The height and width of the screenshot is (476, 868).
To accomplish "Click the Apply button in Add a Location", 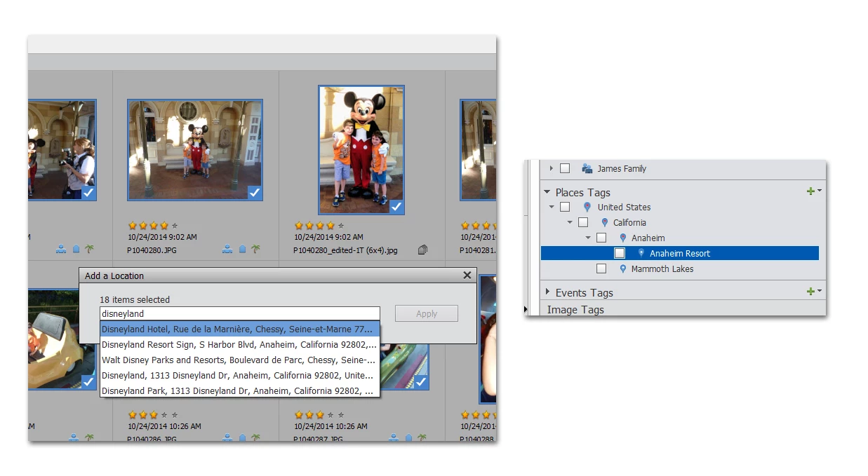I will [427, 313].
